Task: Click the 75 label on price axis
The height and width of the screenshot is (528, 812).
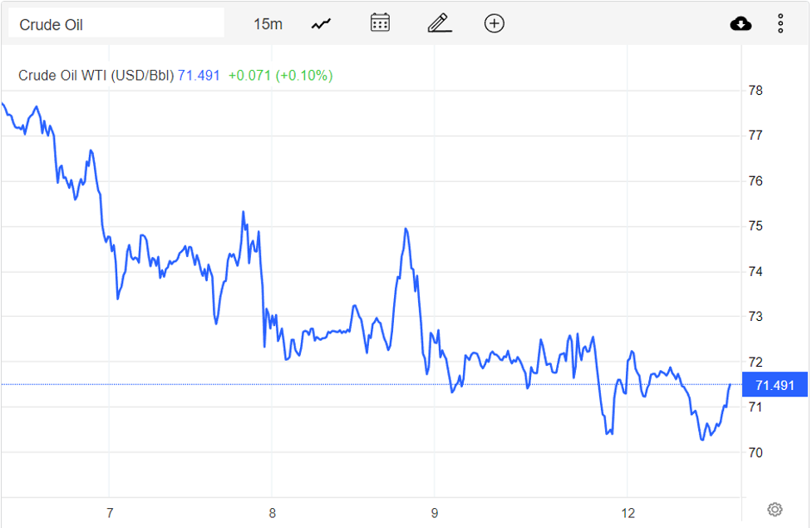Action: (756, 226)
